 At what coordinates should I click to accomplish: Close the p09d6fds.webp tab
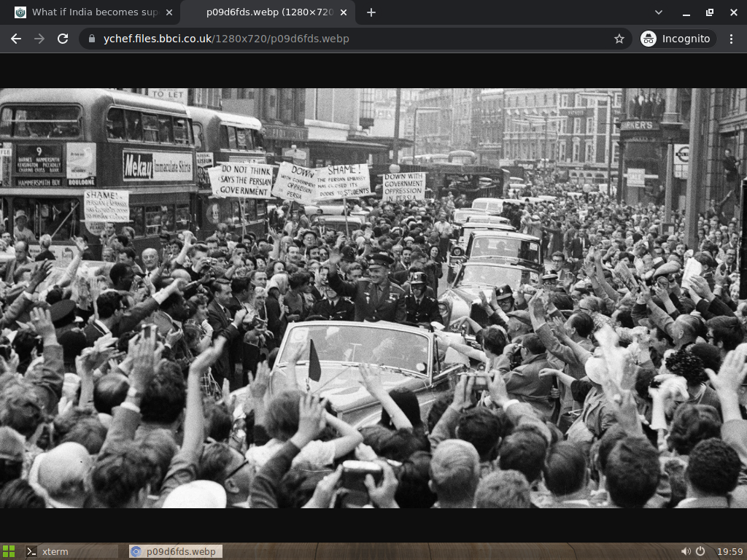tap(344, 12)
